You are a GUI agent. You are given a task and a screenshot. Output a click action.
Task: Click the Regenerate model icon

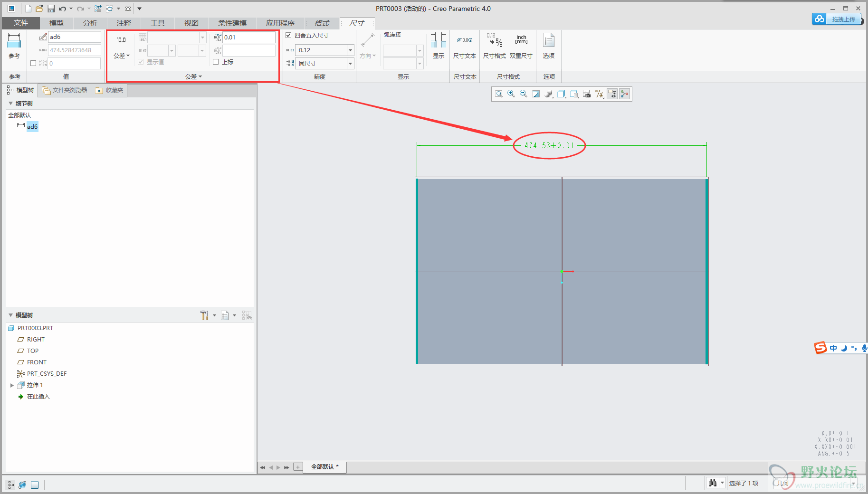(98, 9)
